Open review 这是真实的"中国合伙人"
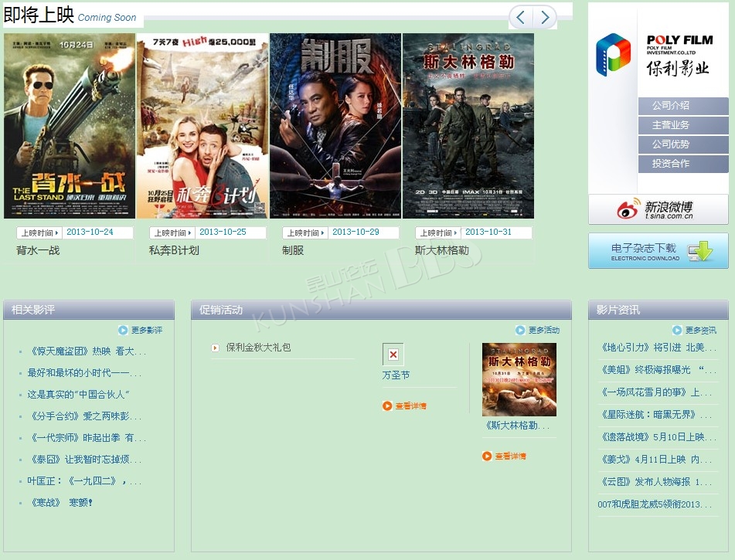 coord(78,395)
